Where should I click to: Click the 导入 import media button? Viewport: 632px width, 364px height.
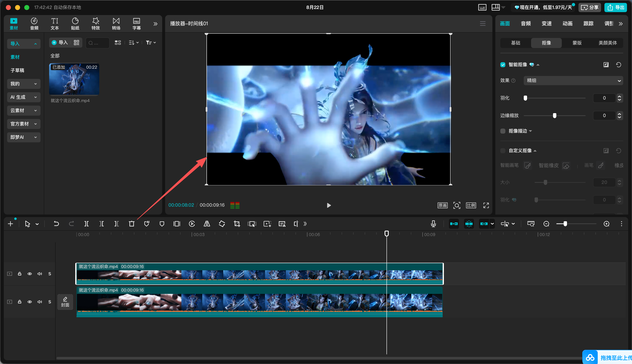(x=60, y=43)
